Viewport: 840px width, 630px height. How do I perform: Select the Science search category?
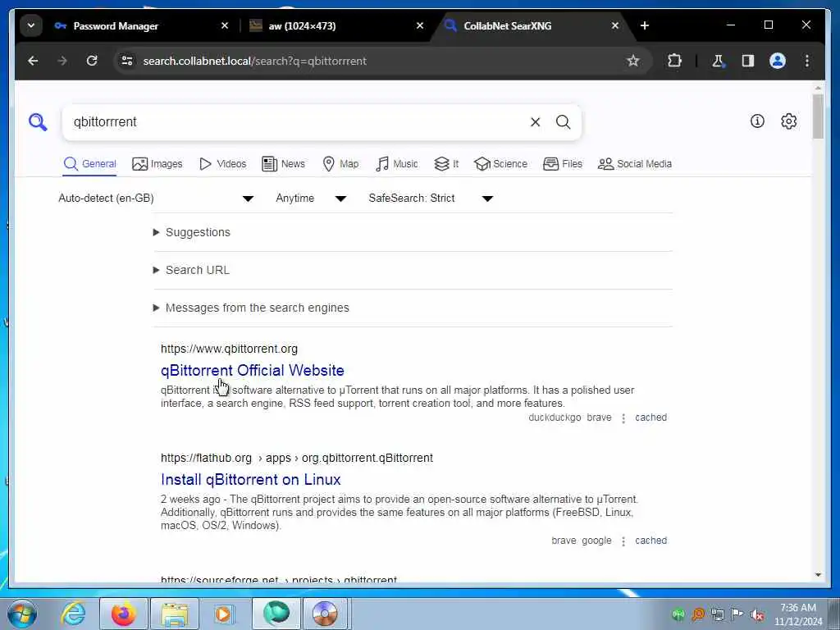[x=500, y=164]
